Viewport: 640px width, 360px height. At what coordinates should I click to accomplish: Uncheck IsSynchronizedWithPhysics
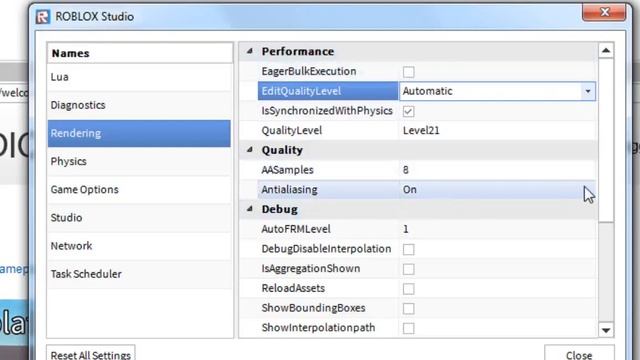[x=409, y=111]
